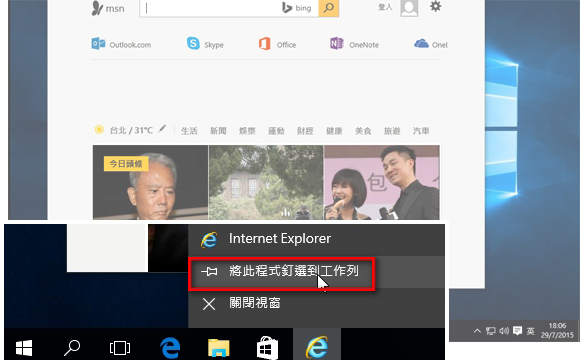The height and width of the screenshot is (364, 580).
Task: Click the network tray icon
Action: [490, 331]
